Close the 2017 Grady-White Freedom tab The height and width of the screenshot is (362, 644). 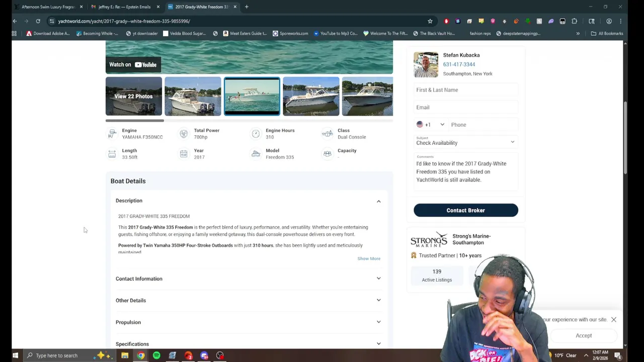coord(235,7)
